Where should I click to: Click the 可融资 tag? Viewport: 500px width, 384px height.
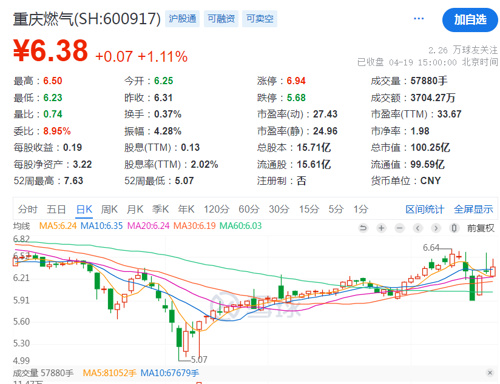coord(221,19)
